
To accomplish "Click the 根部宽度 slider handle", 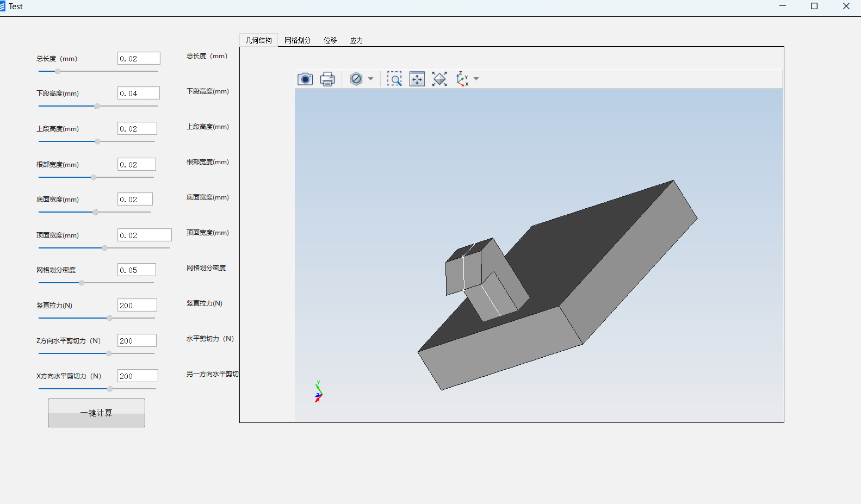I will pyautogui.click(x=94, y=177).
